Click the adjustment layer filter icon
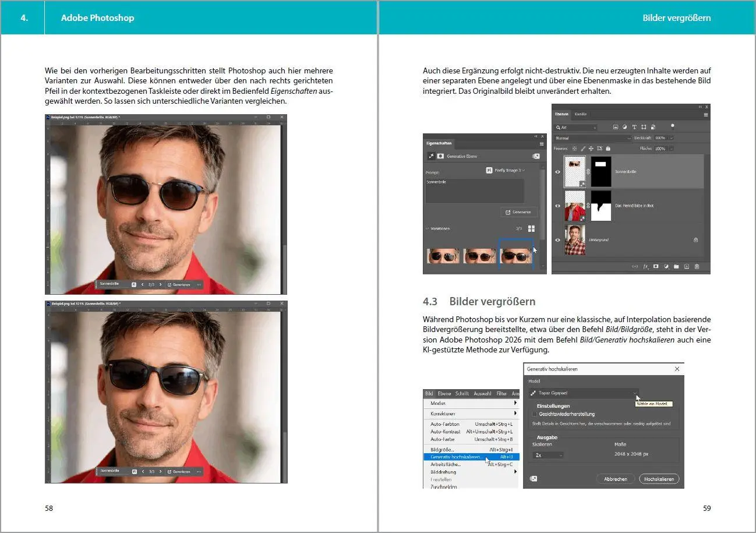 tap(624, 127)
